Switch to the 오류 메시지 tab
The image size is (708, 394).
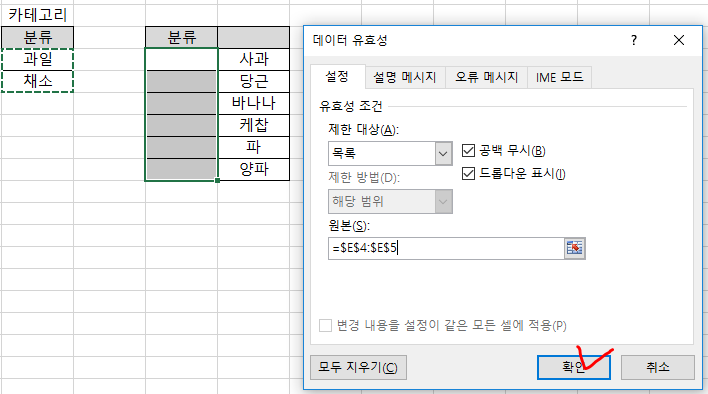point(486,77)
